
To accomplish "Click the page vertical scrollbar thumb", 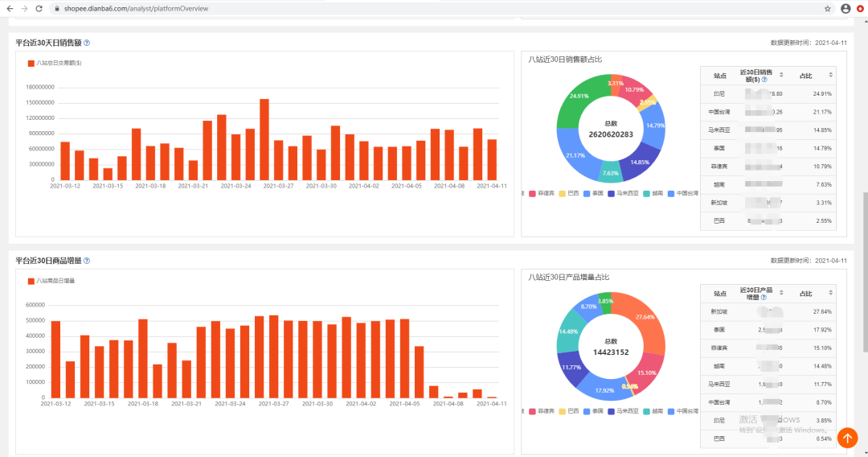I will tap(866, 271).
